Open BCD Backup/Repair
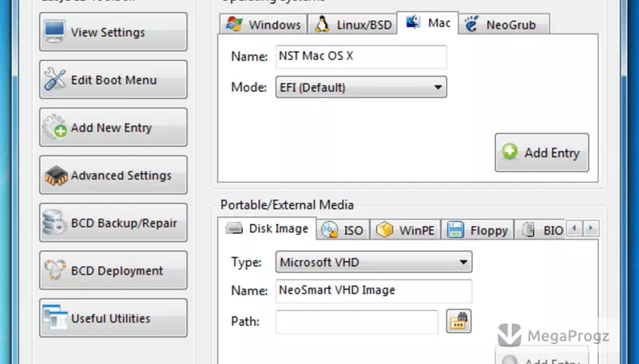Viewport: 639px width, 364px height. (113, 223)
